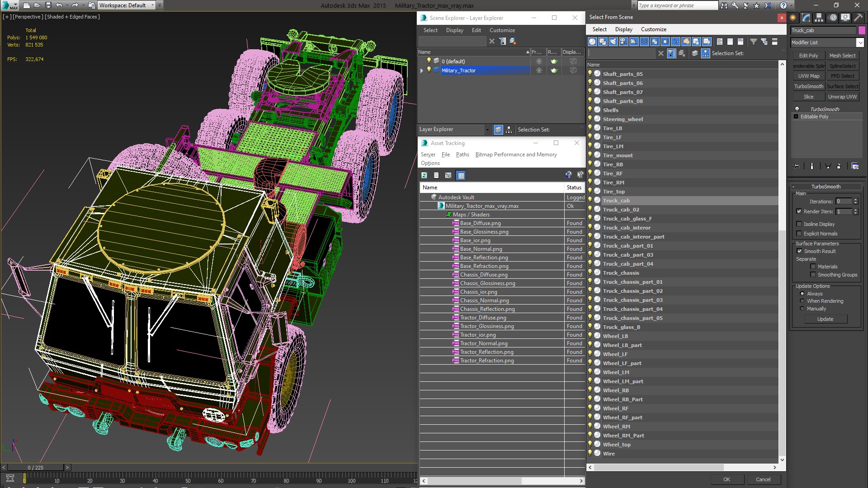The height and width of the screenshot is (488, 868).
Task: Click Sort by Hierarchy icon near Selection Set
Action: coord(705,53)
